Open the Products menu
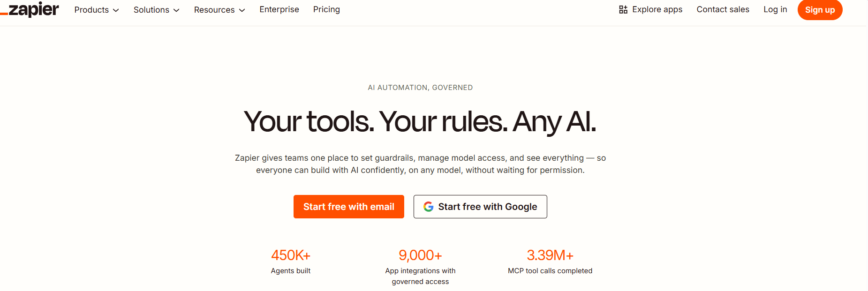 pyautogui.click(x=91, y=10)
